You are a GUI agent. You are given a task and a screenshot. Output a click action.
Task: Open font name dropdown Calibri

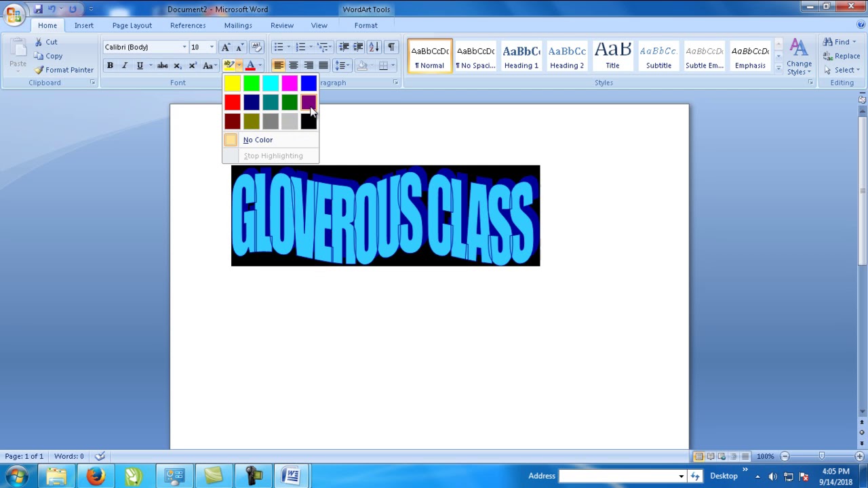pos(184,47)
